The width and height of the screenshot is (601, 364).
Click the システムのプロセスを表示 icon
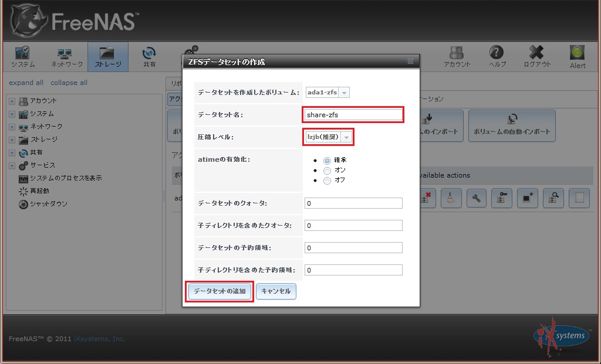click(x=23, y=179)
